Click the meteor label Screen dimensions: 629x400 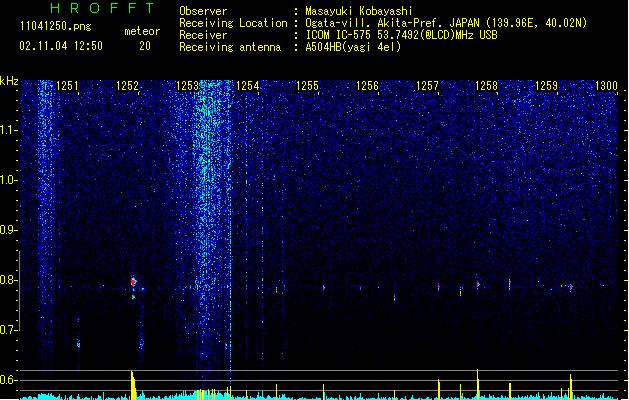click(142, 31)
